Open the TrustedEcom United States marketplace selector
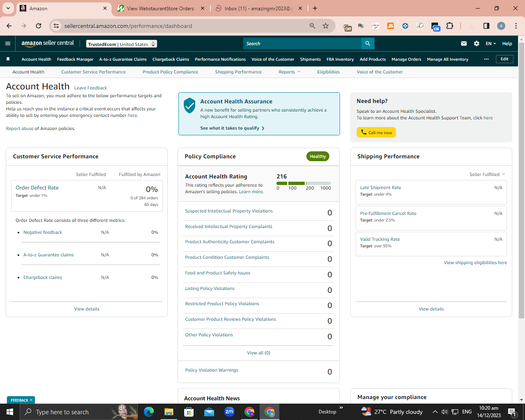The height and width of the screenshot is (420, 525). coord(122,44)
